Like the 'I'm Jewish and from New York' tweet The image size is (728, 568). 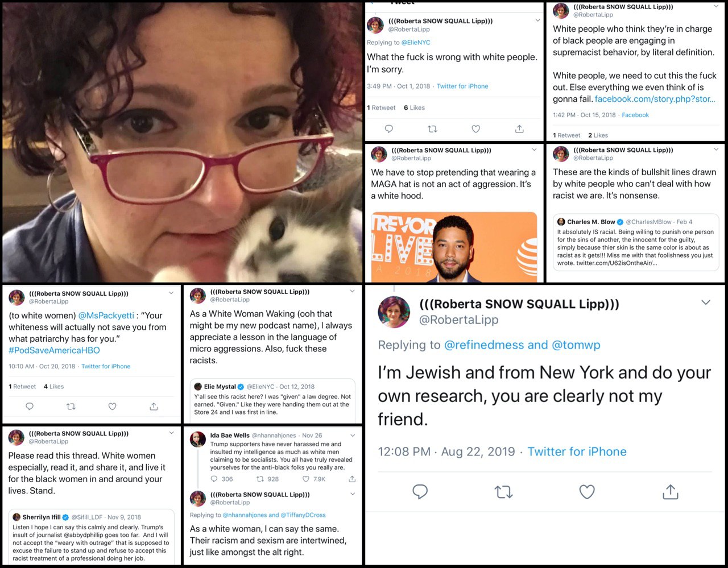click(586, 492)
